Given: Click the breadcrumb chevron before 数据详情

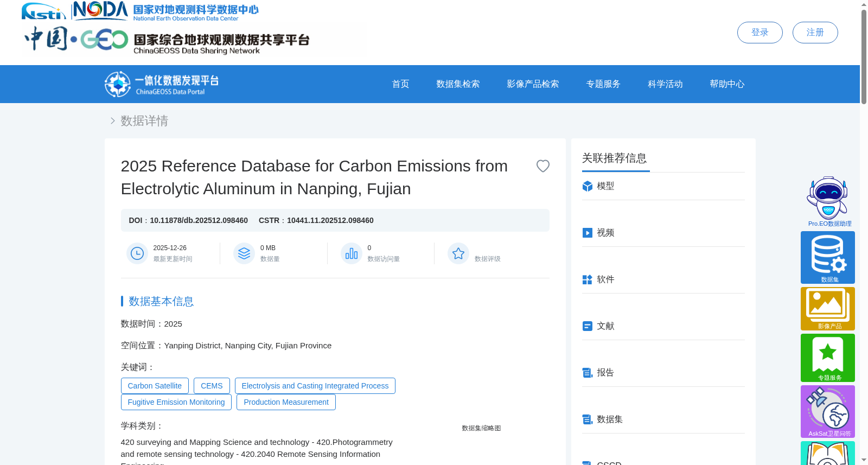Looking at the screenshot, I should [x=112, y=120].
